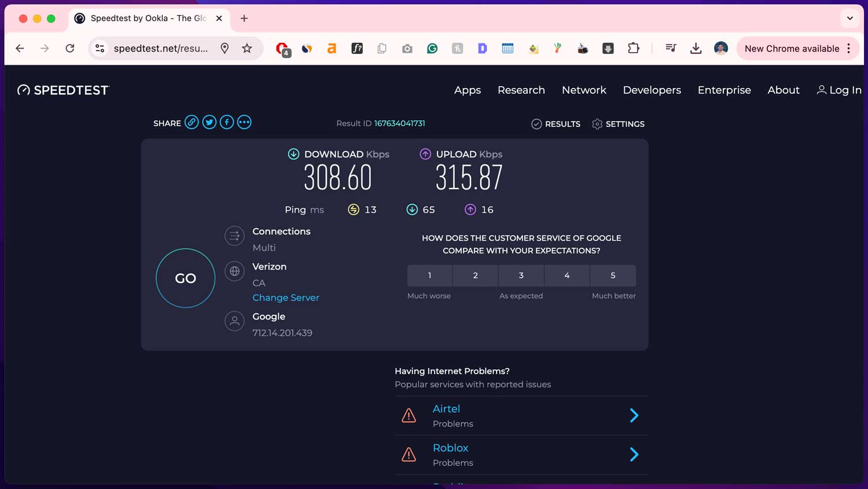Share the result on Twitter
This screenshot has width=868, height=489.
click(x=209, y=122)
